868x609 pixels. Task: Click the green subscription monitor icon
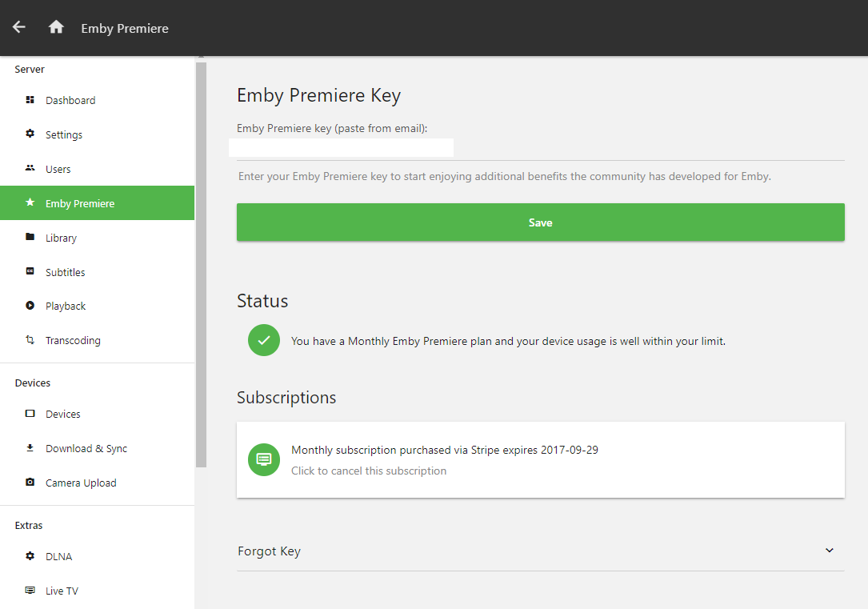click(x=264, y=459)
